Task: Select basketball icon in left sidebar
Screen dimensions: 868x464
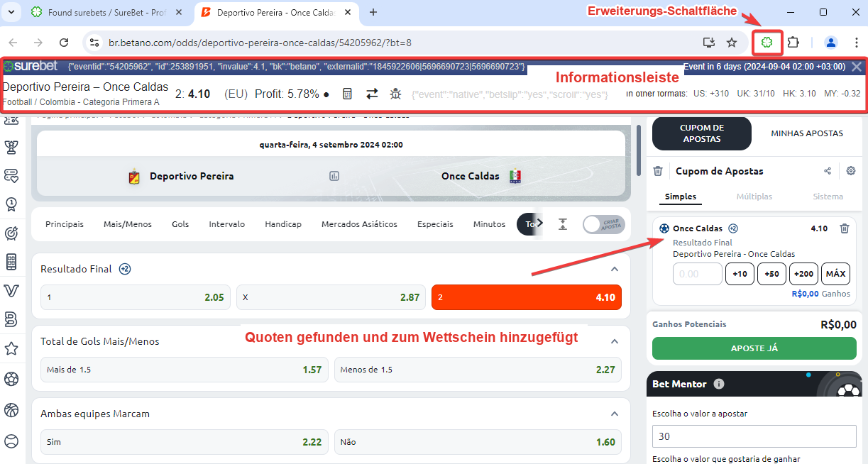Action: 11,410
